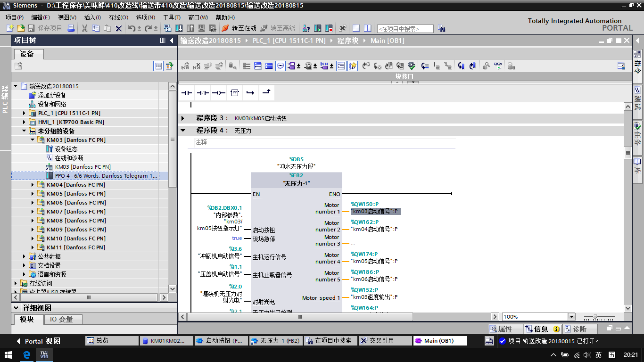Click the delete X icon in toolbar
Viewport: 644px width, 362px height.
[119, 28]
